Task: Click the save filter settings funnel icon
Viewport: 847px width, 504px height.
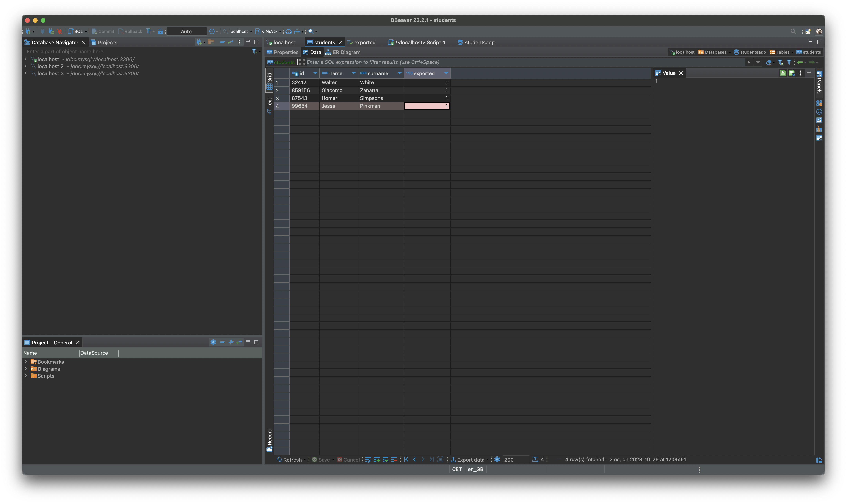Action: (x=780, y=62)
